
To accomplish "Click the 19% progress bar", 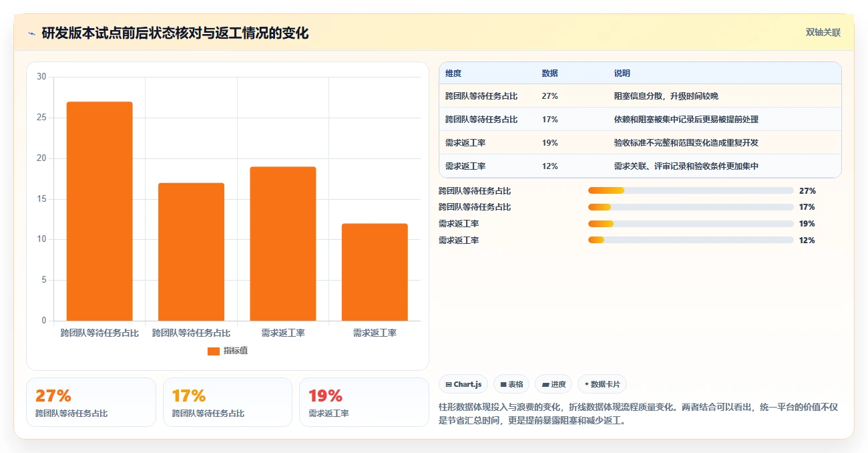I will [x=691, y=224].
